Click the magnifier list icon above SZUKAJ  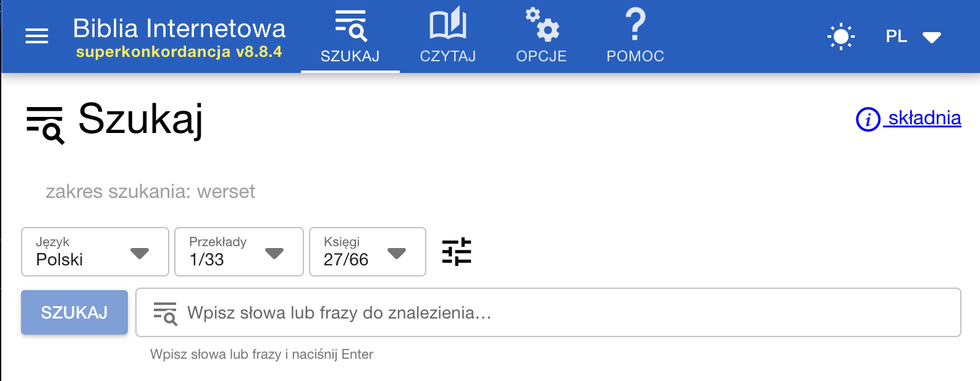[350, 25]
